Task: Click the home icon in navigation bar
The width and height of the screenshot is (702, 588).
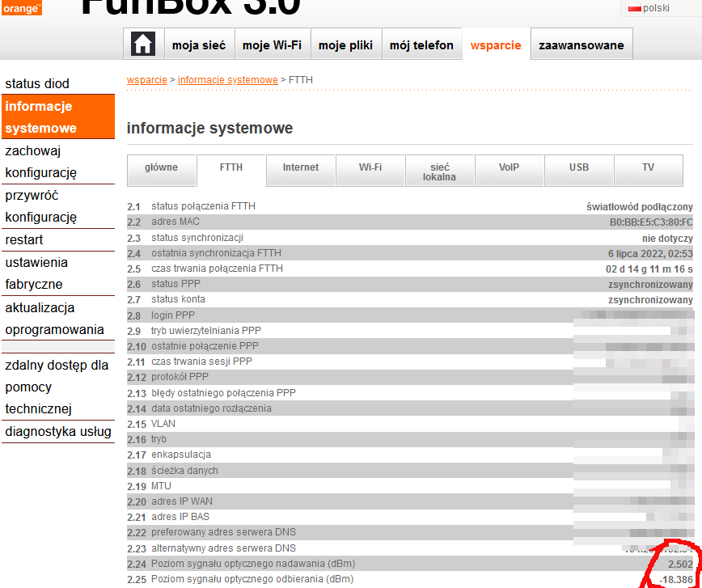Action: [143, 44]
